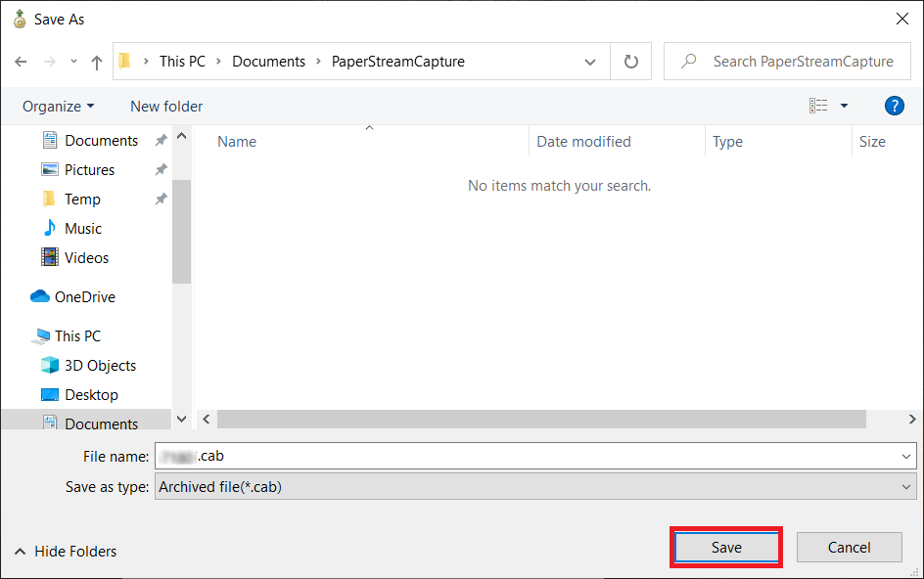Go up one folder level

coord(97,62)
